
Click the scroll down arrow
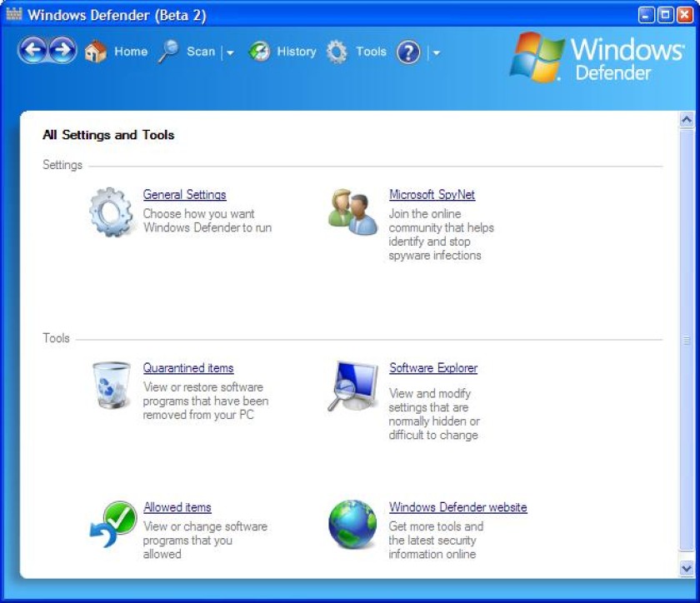(x=686, y=568)
